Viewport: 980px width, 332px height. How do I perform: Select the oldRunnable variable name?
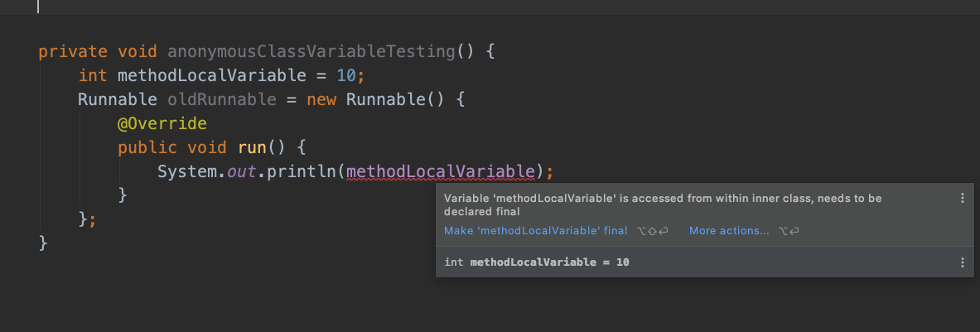tap(222, 100)
